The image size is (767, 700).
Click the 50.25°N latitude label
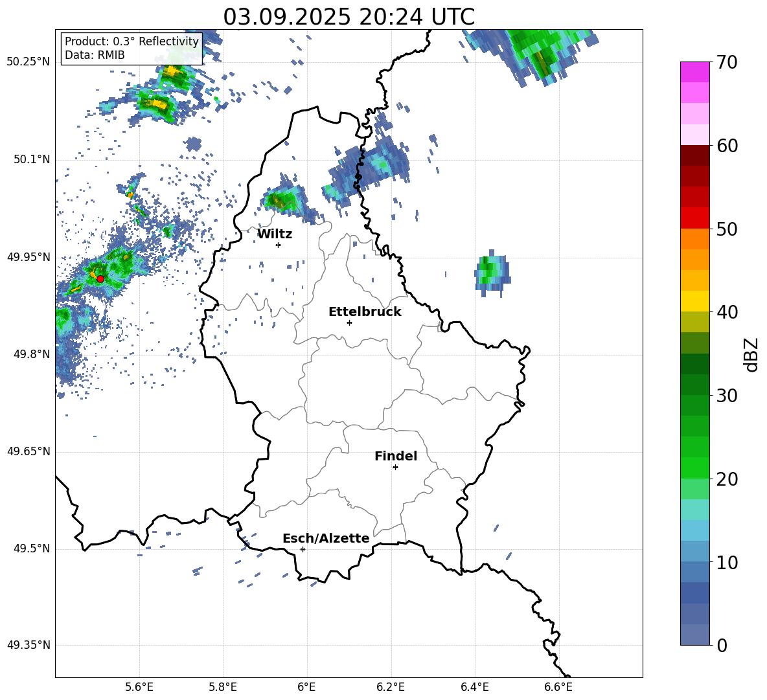[x=29, y=62]
